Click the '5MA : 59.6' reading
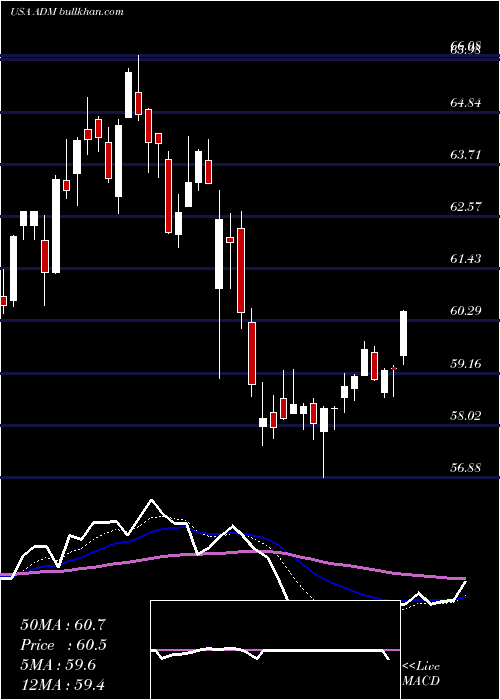500x700 pixels. tap(58, 665)
